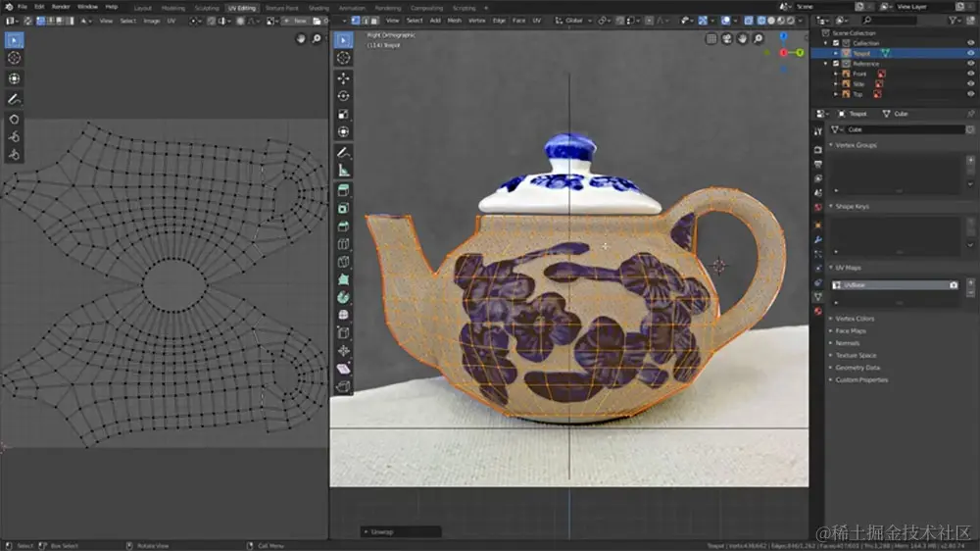
Task: Click the pan hand gizmo in the 3D viewport
Action: tap(743, 39)
